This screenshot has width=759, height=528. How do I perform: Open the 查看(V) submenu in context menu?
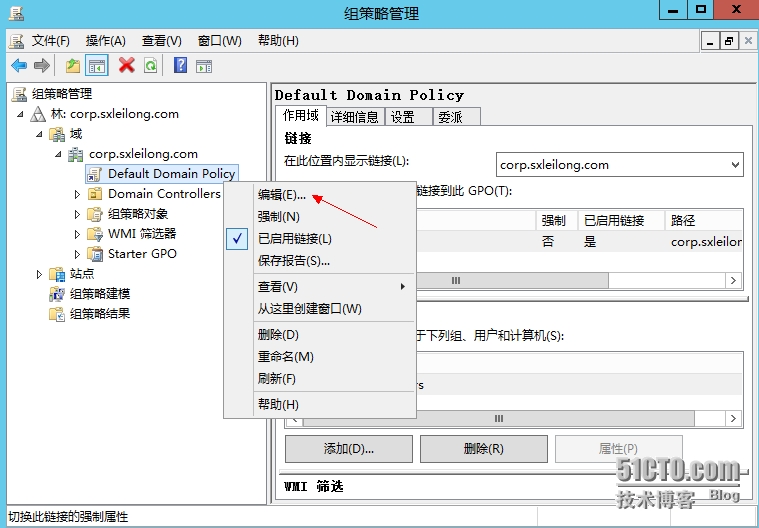coord(319,287)
